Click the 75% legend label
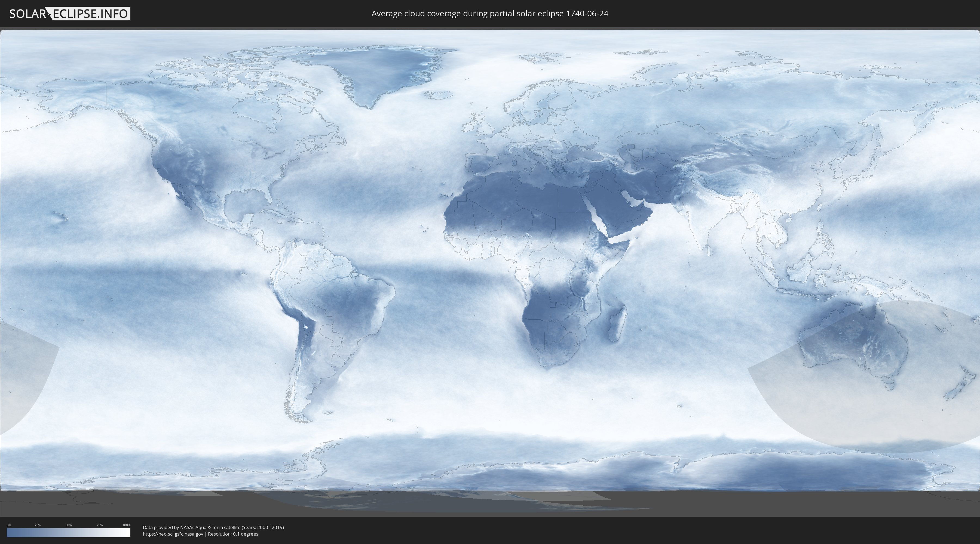980x544 pixels. [99, 525]
